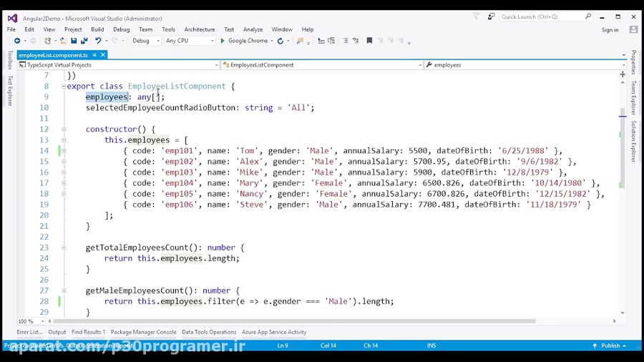Click the Open File folder icon

tap(63, 41)
